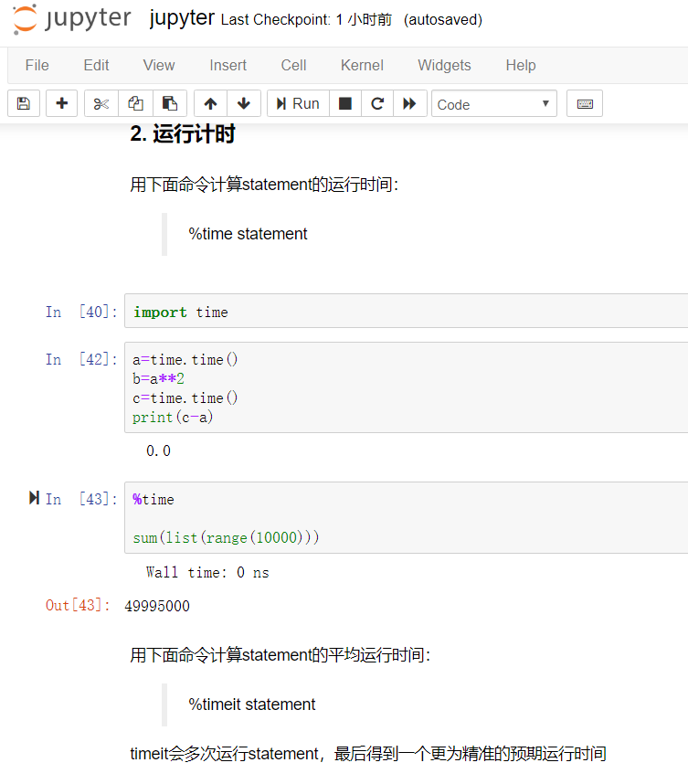The width and height of the screenshot is (688, 784).
Task: Click paragraph 用下面命令计算statement的运行时间
Action: click(x=264, y=185)
